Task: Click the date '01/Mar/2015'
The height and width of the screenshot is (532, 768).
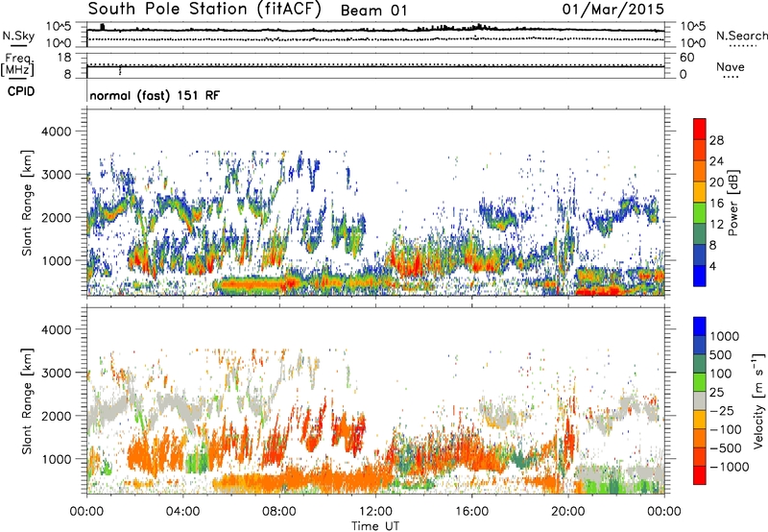Action: click(x=613, y=9)
